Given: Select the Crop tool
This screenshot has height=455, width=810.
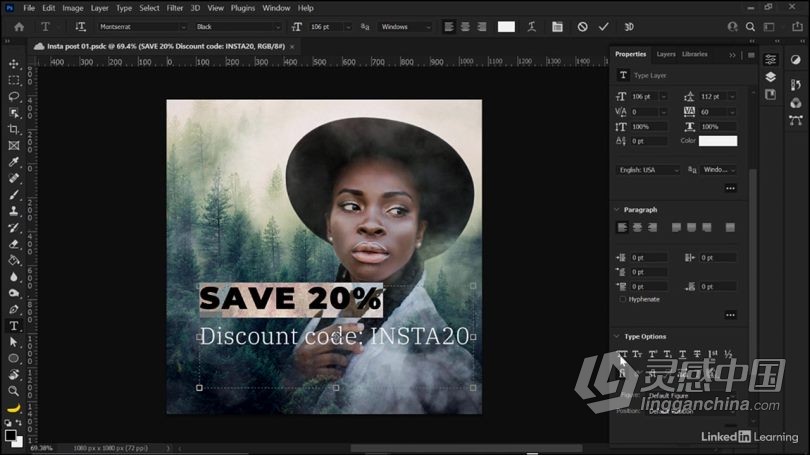Looking at the screenshot, I should tap(14, 129).
